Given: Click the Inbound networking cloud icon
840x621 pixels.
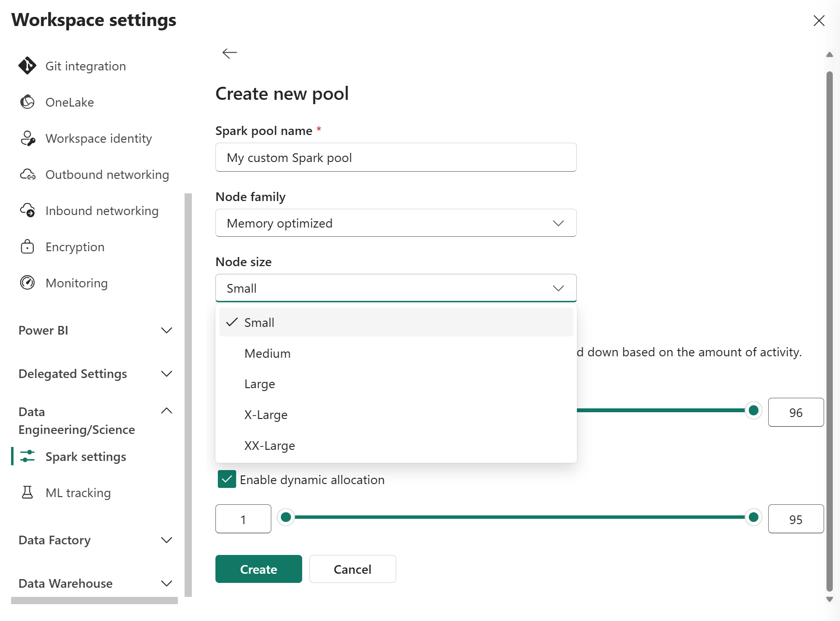Looking at the screenshot, I should tap(27, 211).
